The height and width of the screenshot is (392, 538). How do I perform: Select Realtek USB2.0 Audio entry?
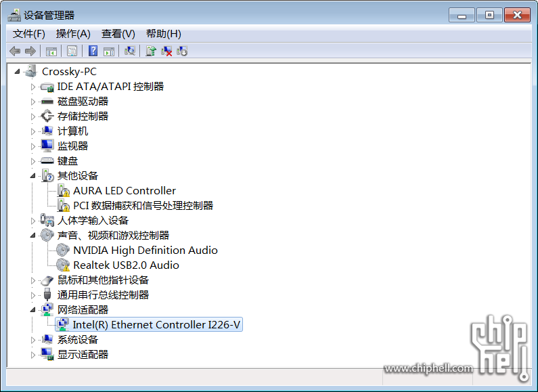(x=127, y=265)
